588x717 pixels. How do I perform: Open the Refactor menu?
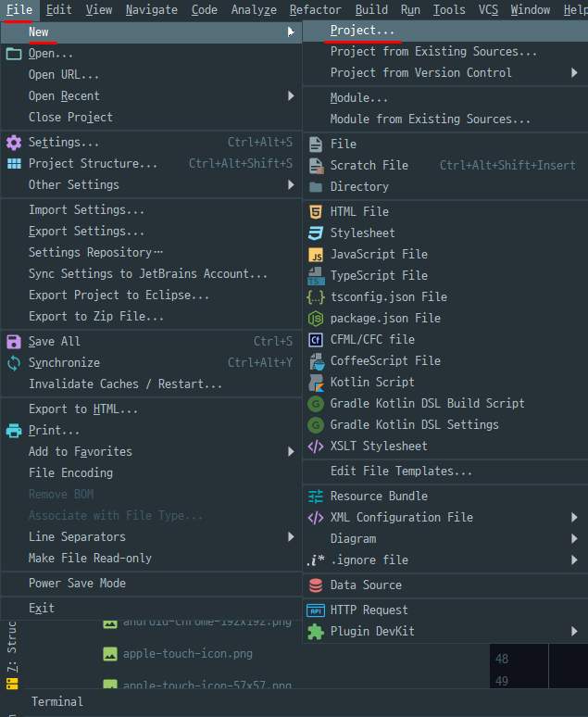pyautogui.click(x=316, y=9)
